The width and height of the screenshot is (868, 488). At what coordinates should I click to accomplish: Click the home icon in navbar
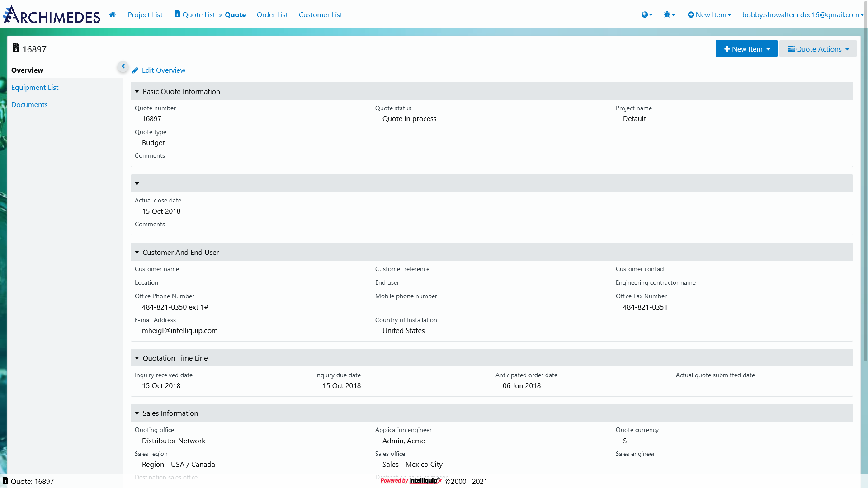[x=112, y=14]
